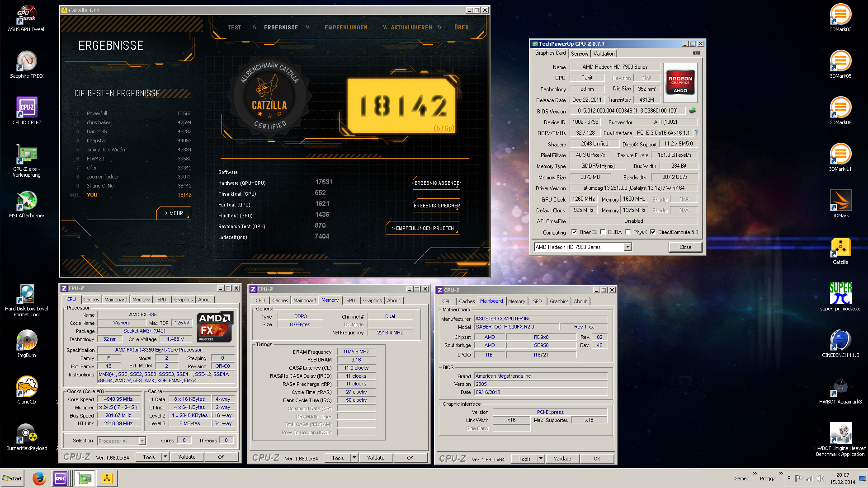Select Graphics tab in Mainboard CPU-Z window
Image resolution: width=868 pixels, height=488 pixels.
click(559, 301)
